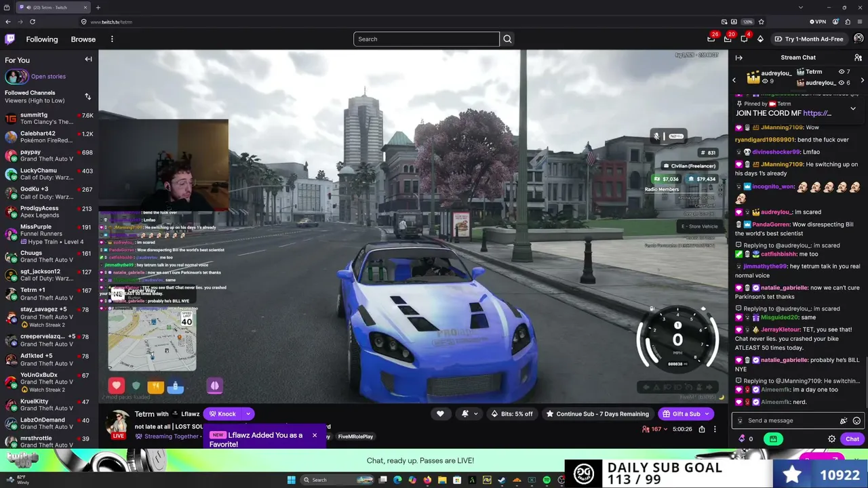The image size is (868, 488).
Task: Expand the Knock button dropdown arrow
Action: click(x=248, y=413)
